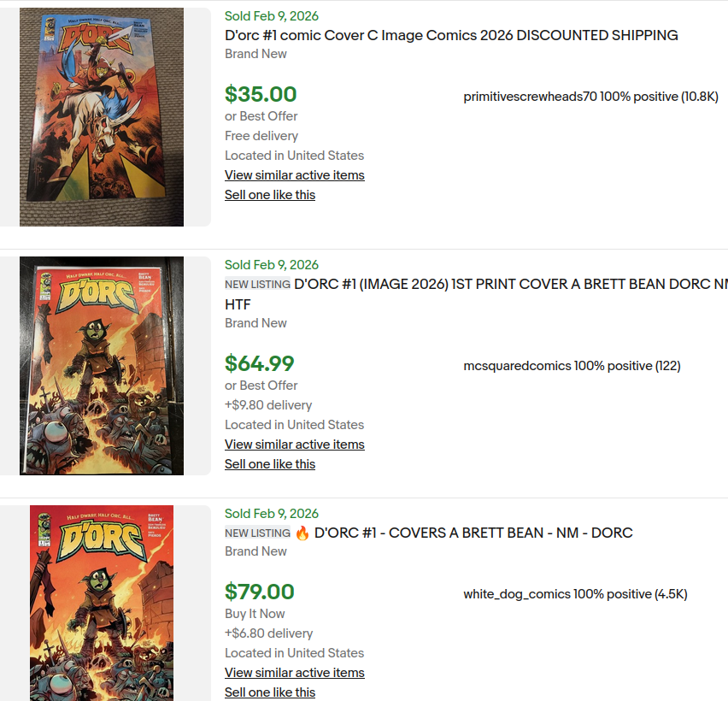Open the Cover C comic thumbnail image

(102, 117)
